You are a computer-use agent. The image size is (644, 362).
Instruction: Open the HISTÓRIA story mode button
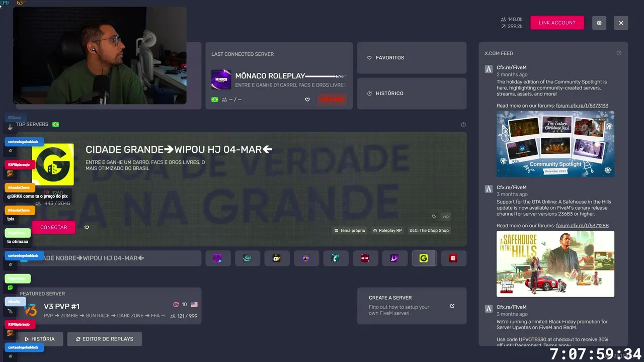coord(40,339)
